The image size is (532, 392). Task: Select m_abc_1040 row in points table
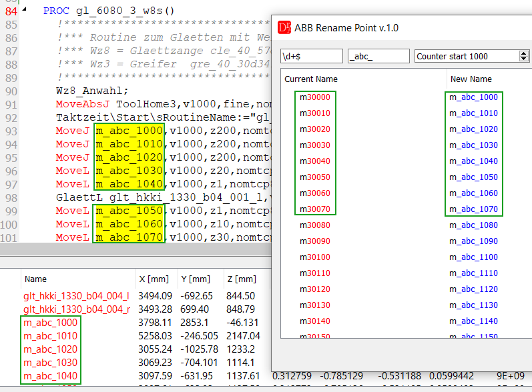[x=50, y=376]
